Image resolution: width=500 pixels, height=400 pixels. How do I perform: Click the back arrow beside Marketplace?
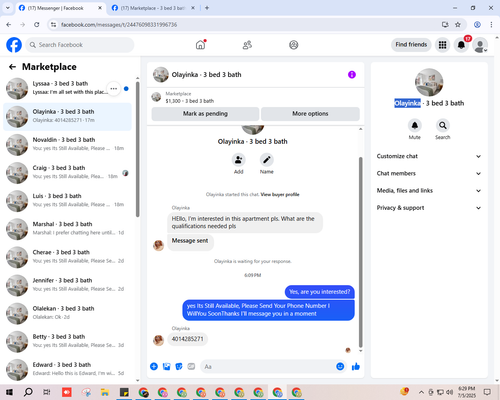click(12, 67)
